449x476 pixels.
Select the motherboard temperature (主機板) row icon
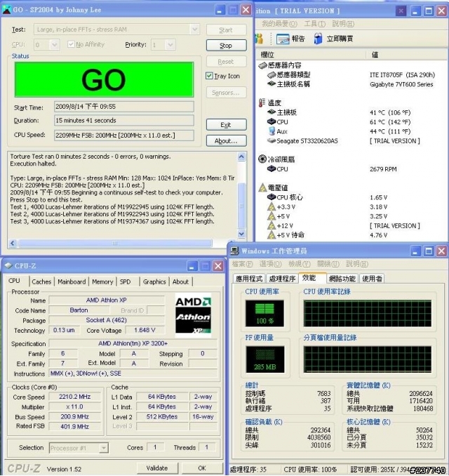[272, 112]
